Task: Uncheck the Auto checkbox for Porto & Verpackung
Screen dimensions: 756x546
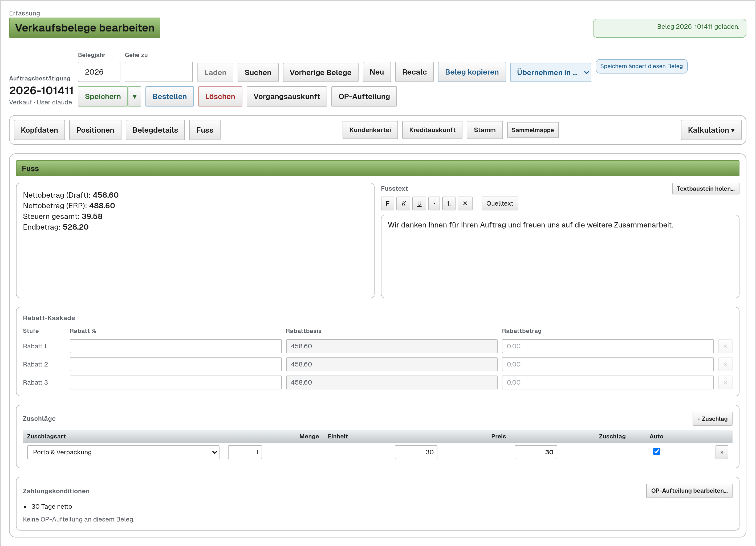Action: (656, 451)
